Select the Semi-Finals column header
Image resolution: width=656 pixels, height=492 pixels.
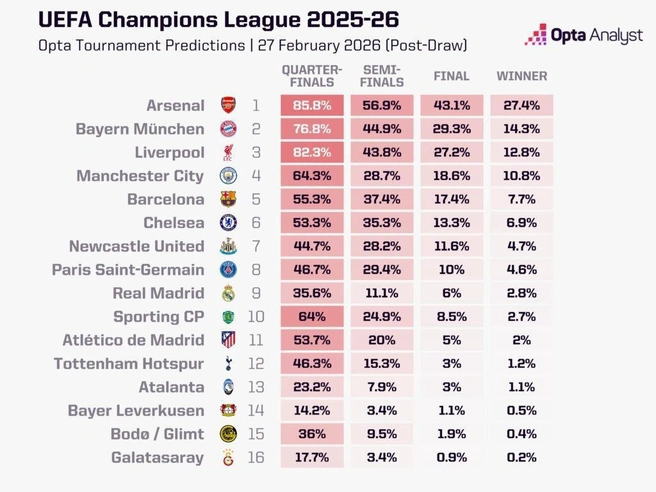[382, 76]
